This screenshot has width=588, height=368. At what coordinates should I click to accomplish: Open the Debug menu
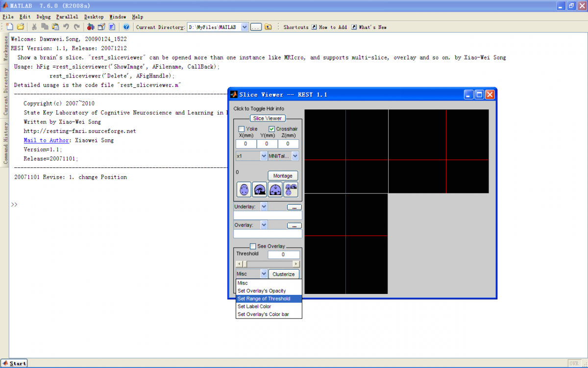(43, 17)
